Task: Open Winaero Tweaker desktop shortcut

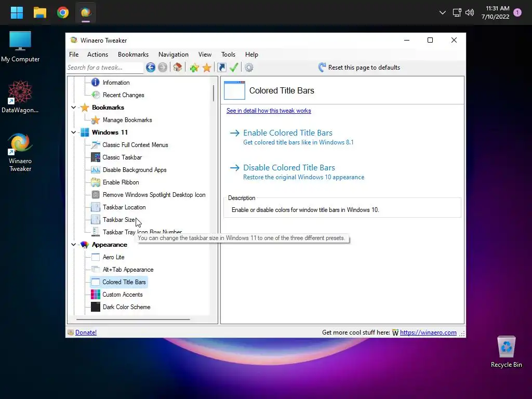Action: [20, 152]
